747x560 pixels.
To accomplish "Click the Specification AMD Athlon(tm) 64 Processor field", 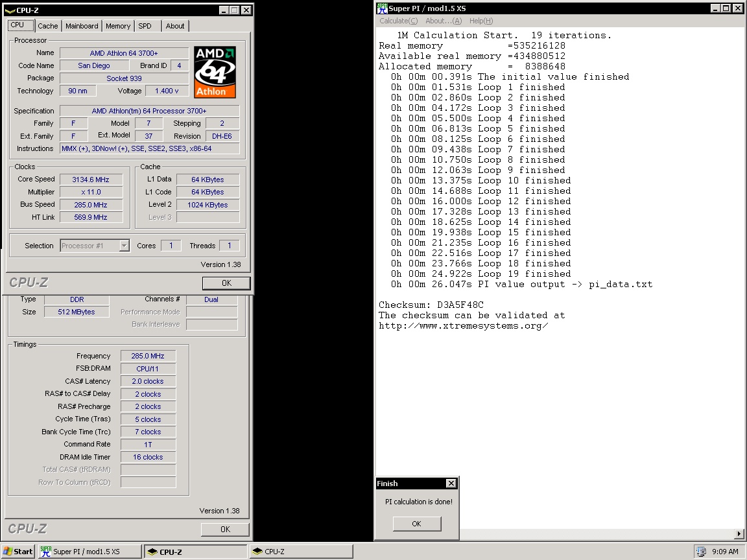I will 150,111.
